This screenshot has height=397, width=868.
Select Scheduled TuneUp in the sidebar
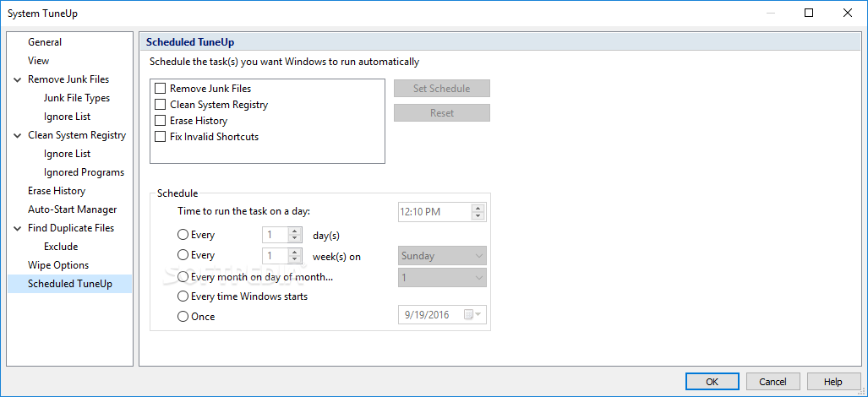pyautogui.click(x=70, y=284)
